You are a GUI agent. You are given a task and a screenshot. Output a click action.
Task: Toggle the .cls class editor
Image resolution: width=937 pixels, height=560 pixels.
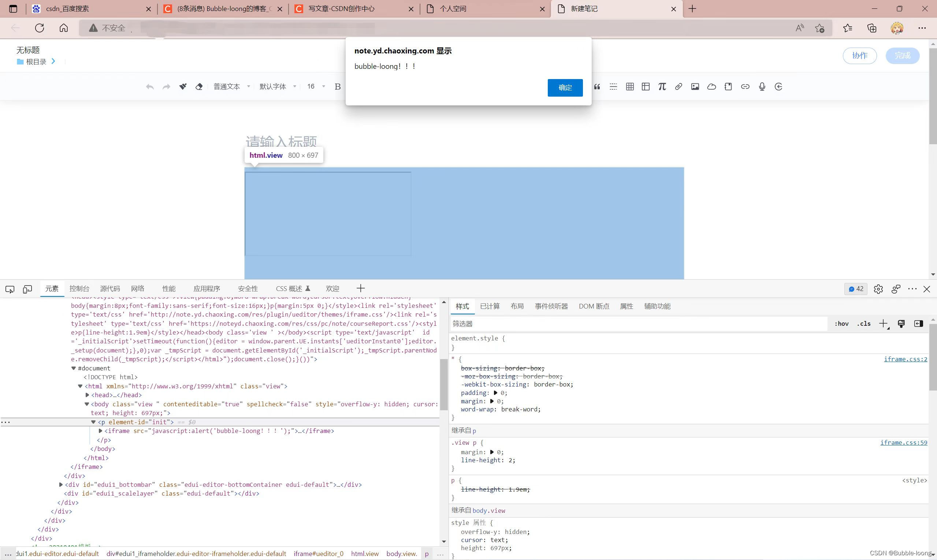coord(863,324)
